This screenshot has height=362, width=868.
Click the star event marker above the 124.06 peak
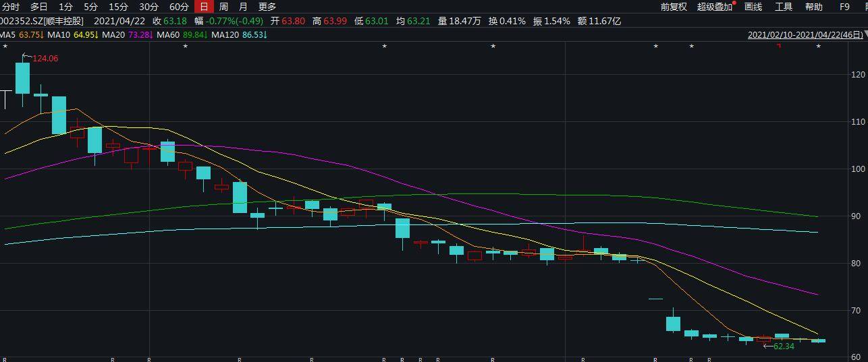(5, 46)
